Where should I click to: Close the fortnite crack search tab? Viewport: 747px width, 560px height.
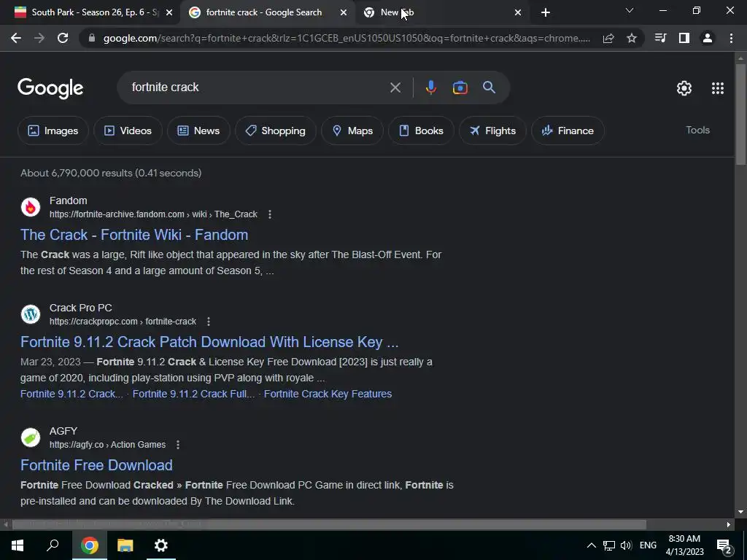coord(344,12)
